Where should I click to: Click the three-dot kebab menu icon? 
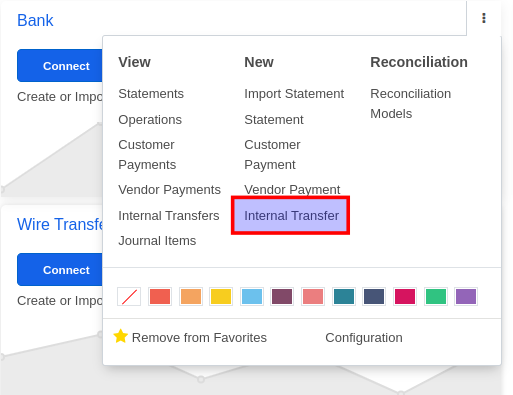tap(484, 18)
